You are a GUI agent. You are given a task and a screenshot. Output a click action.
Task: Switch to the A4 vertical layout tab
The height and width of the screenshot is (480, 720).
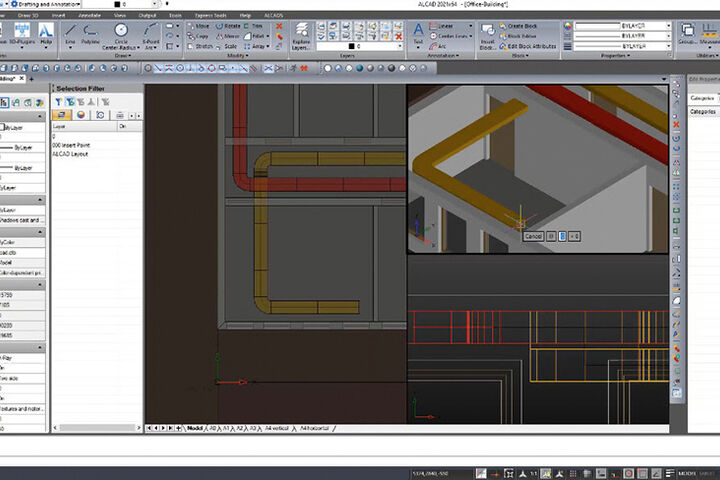[276, 428]
